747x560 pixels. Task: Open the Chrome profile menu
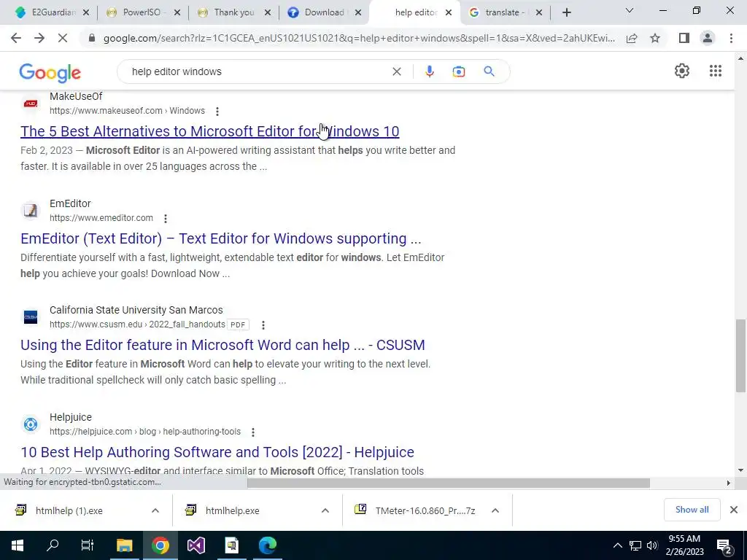[708, 38]
